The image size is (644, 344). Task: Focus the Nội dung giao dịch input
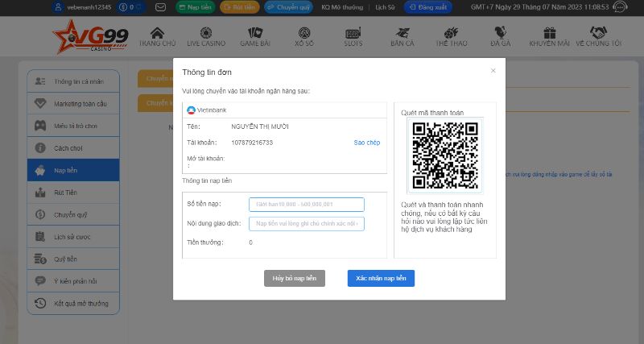tap(307, 224)
